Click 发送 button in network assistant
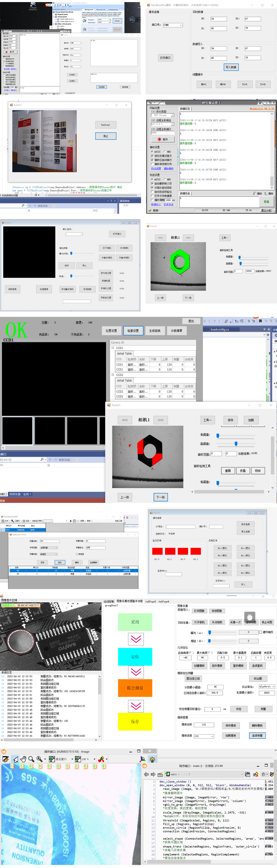 pyautogui.click(x=267, y=202)
